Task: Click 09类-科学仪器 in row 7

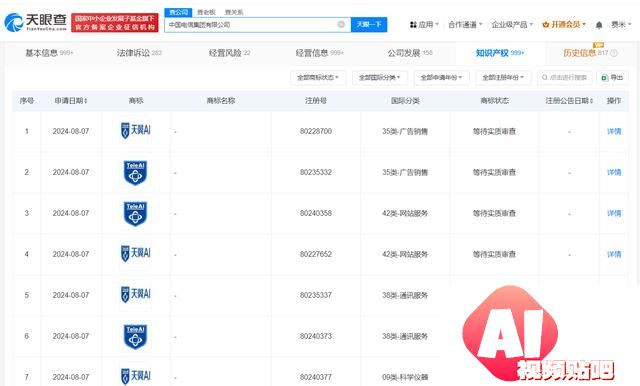Action: (x=405, y=377)
